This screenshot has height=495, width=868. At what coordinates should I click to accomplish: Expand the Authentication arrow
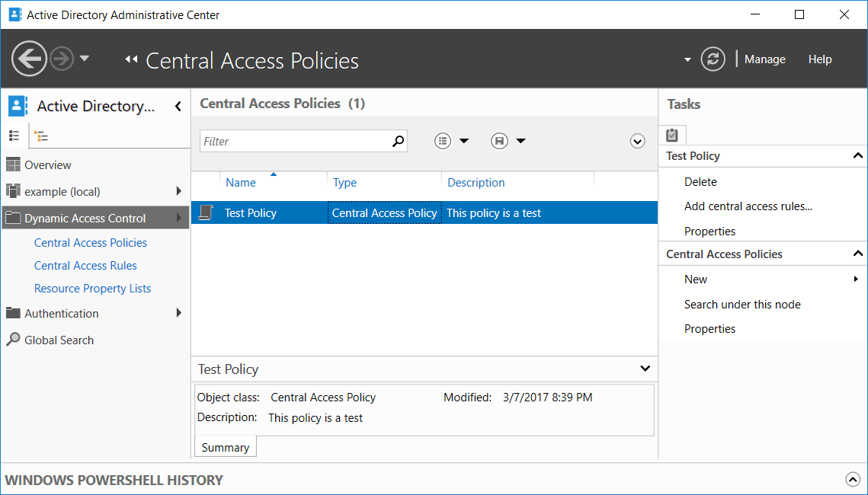[179, 312]
